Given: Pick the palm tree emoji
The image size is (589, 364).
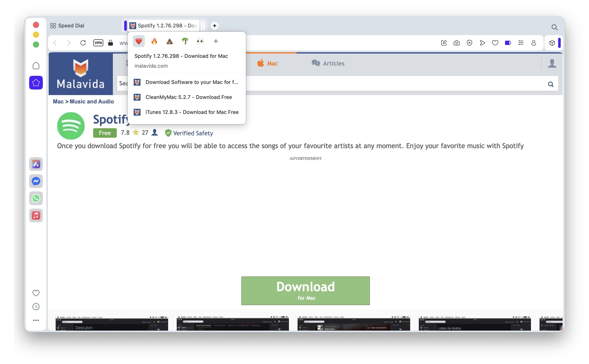Looking at the screenshot, I should pos(185,41).
